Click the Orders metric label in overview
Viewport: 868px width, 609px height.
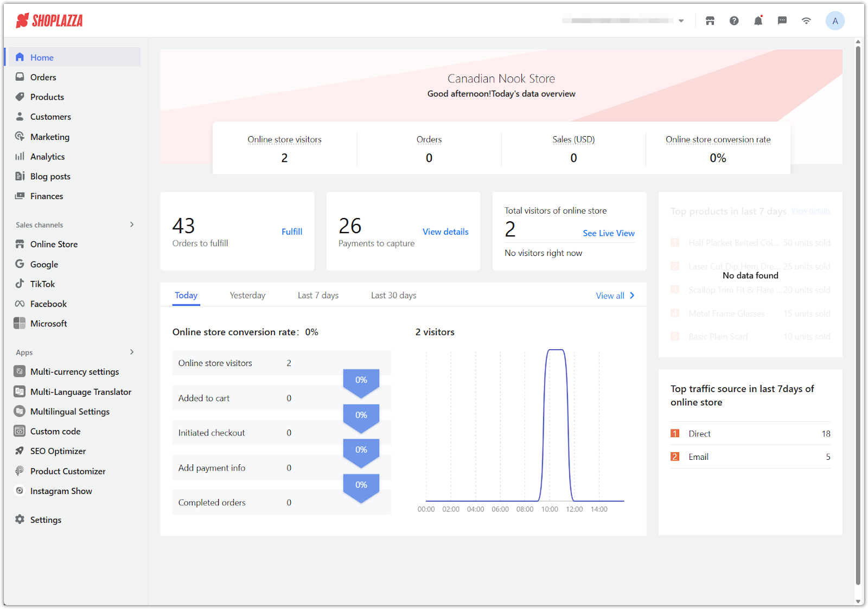pos(429,139)
